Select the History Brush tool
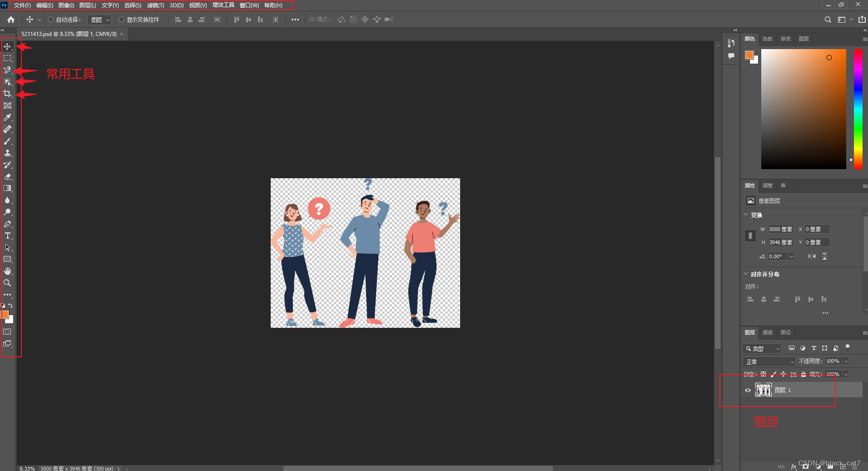Viewport: 868px width, 471px height. point(7,165)
